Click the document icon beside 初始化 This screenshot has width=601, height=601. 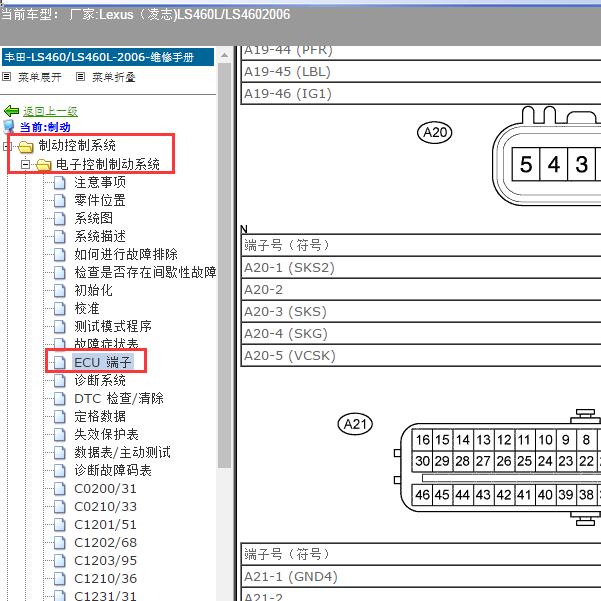click(59, 291)
